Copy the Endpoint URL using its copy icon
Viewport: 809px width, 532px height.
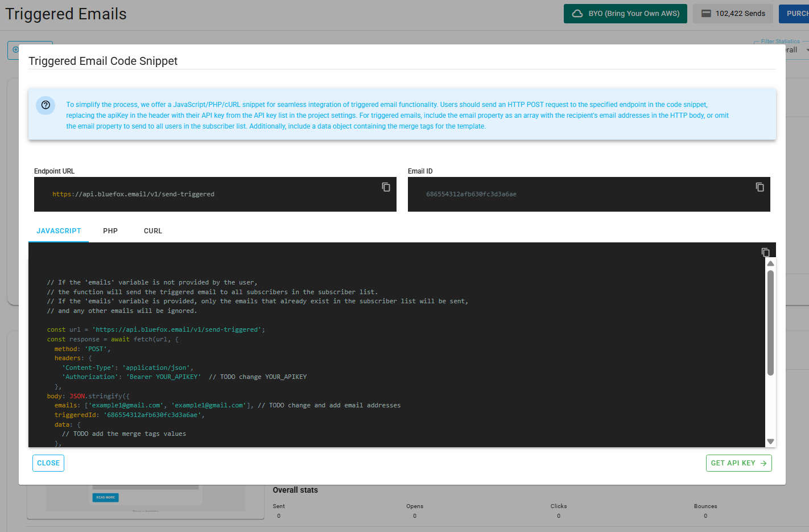(x=386, y=187)
